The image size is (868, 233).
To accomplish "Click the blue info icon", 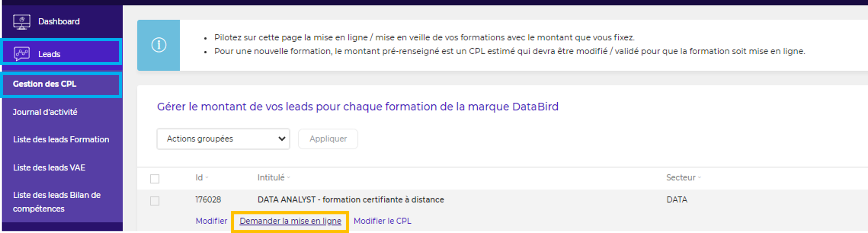I will click(159, 45).
